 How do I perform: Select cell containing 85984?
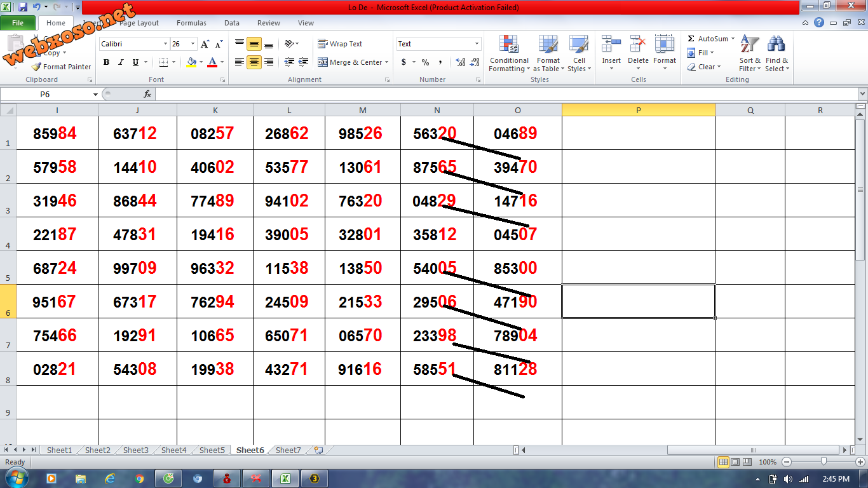(x=57, y=133)
